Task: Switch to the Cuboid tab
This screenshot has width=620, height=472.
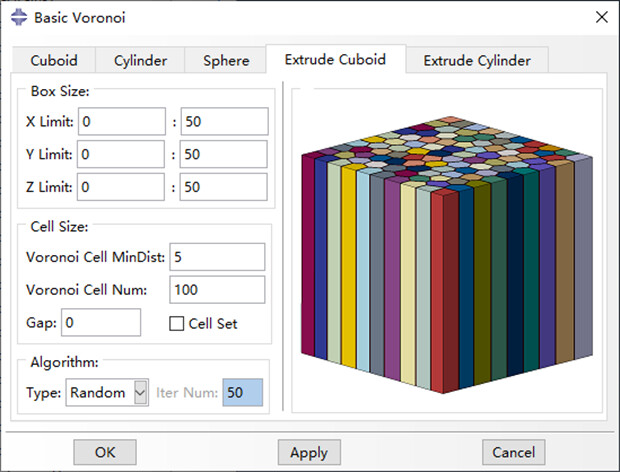Action: [54, 60]
